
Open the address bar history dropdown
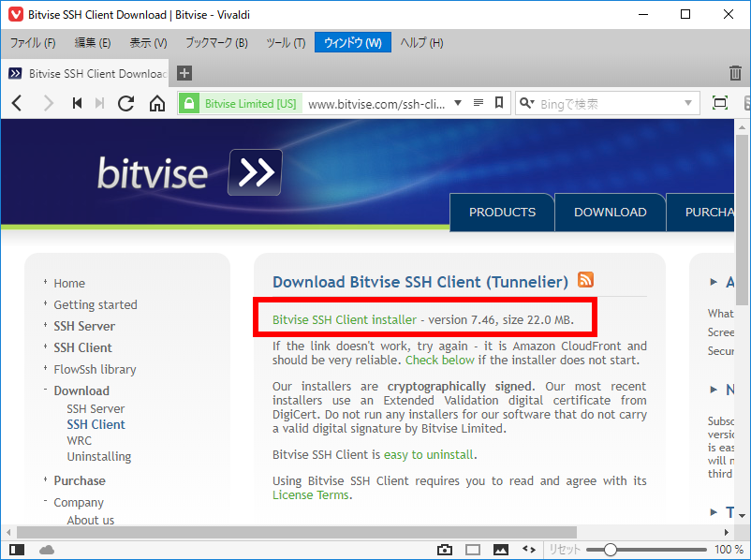[x=458, y=102]
